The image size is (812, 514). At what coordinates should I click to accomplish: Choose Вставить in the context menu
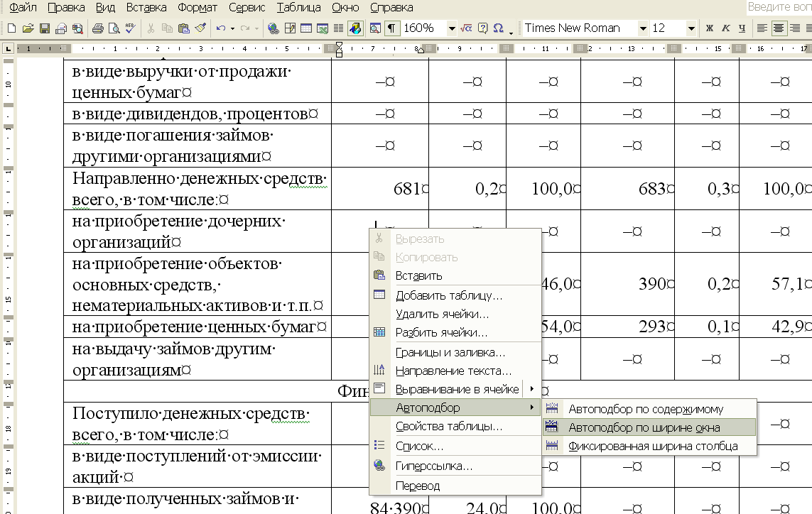(455, 276)
